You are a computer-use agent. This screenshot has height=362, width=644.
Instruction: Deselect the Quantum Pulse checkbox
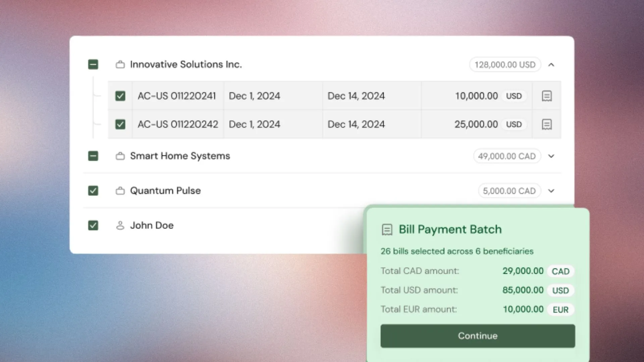93,191
